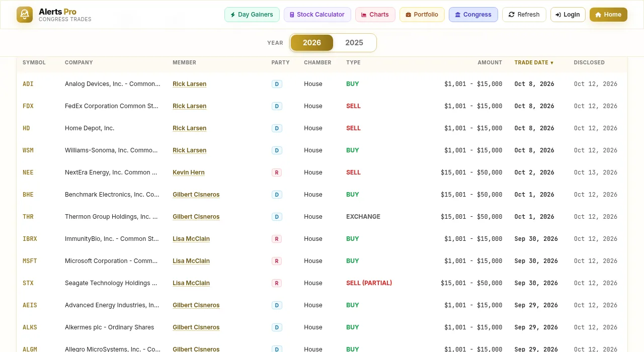Click the FDX ticker symbol
The image size is (644, 352).
click(x=28, y=106)
